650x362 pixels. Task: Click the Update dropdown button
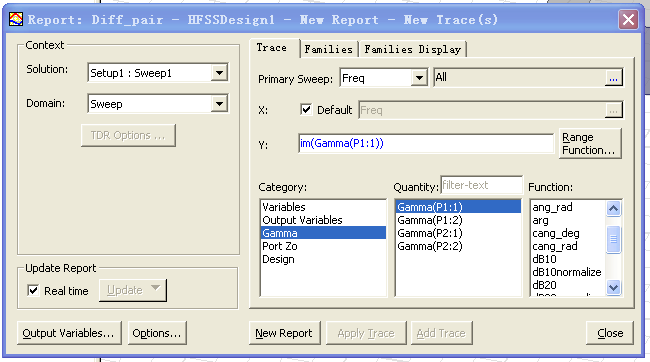[133, 290]
